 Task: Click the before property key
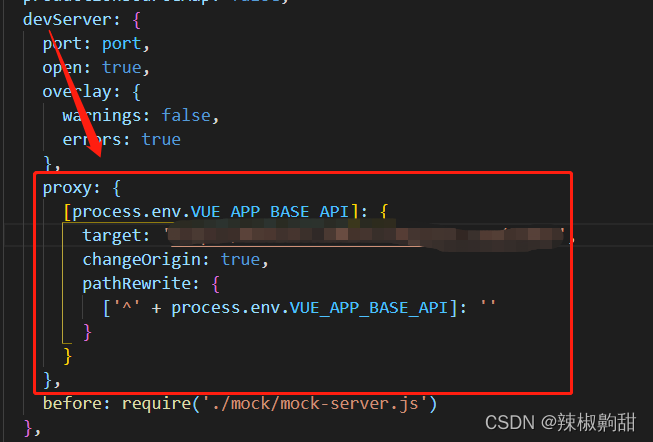point(72,404)
